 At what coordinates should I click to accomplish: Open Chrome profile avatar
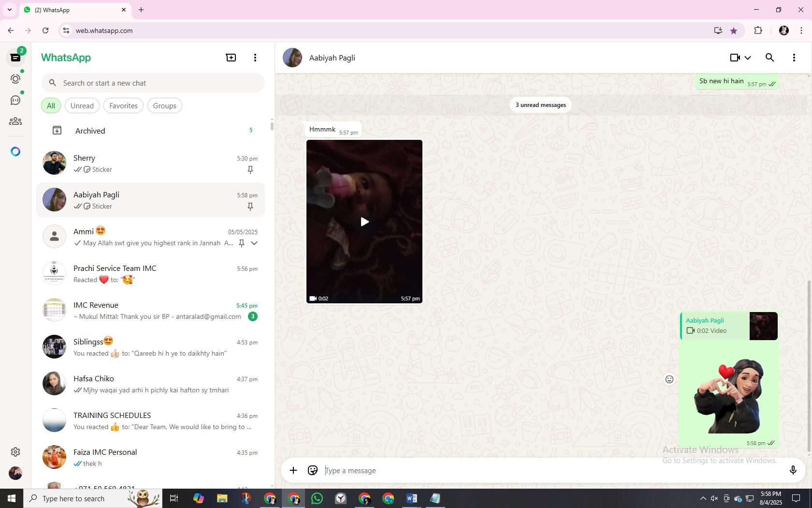pos(784,30)
